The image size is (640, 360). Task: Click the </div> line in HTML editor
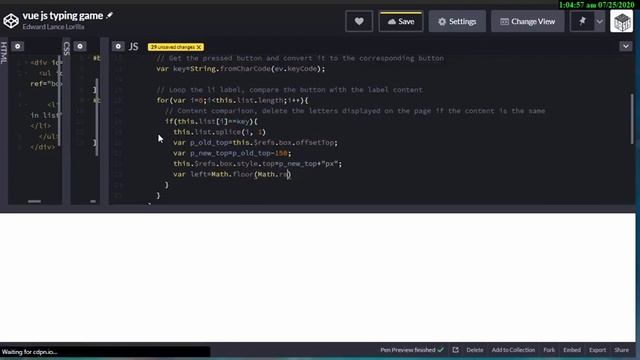click(x=42, y=147)
